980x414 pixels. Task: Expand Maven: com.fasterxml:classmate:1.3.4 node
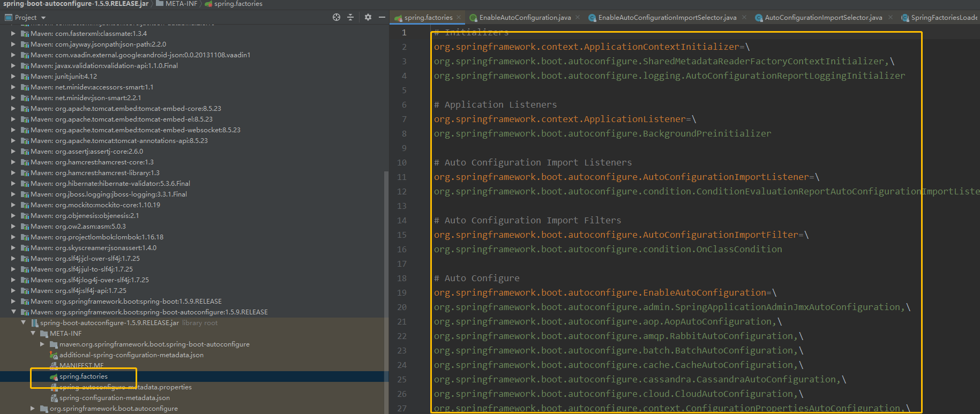tap(13, 33)
